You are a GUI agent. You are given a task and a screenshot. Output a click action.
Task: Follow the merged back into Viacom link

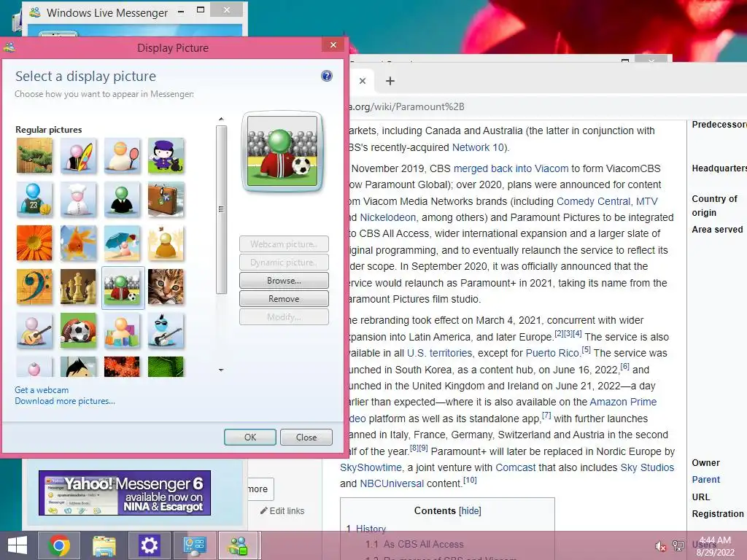[511, 168]
